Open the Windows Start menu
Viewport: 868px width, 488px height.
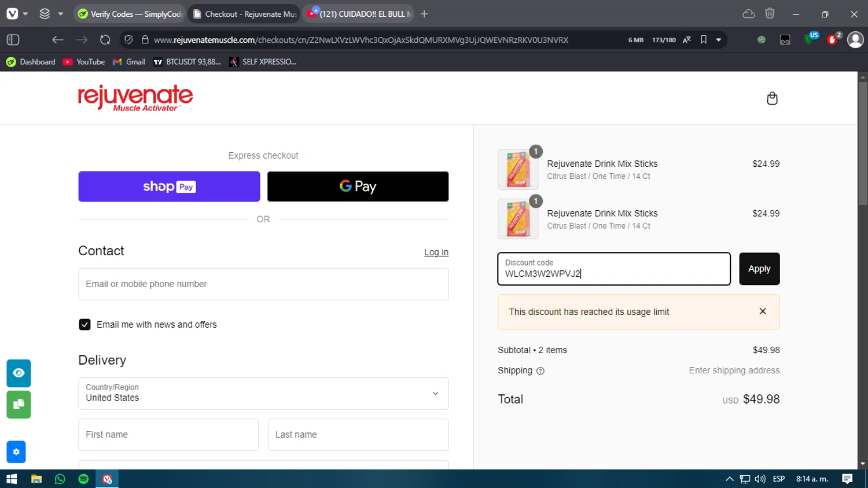click(12, 479)
